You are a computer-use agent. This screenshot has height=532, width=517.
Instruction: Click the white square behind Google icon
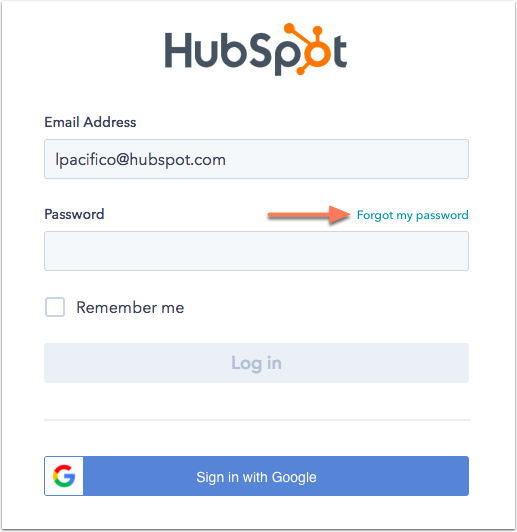(64, 476)
